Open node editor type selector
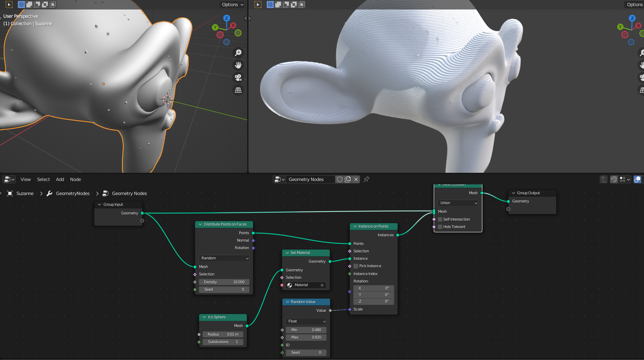The image size is (644, 360). (x=9, y=179)
